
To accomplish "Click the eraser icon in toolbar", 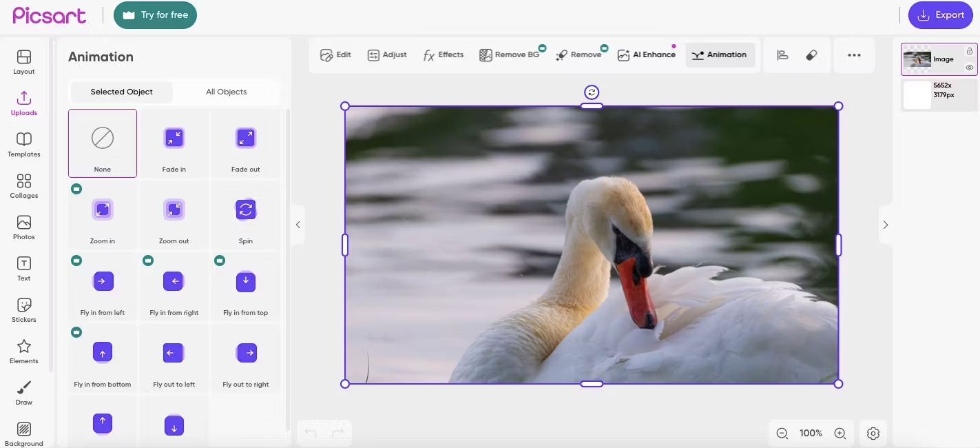I will (811, 55).
